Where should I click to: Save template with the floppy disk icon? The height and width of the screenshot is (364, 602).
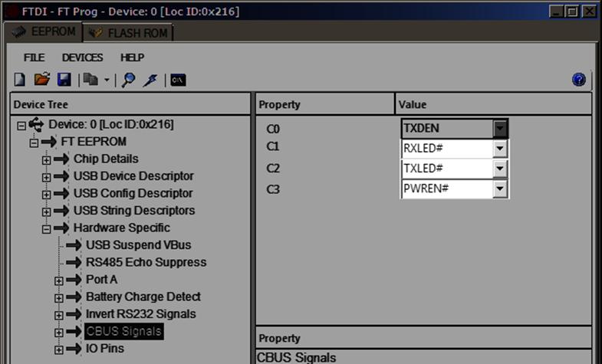[x=64, y=80]
